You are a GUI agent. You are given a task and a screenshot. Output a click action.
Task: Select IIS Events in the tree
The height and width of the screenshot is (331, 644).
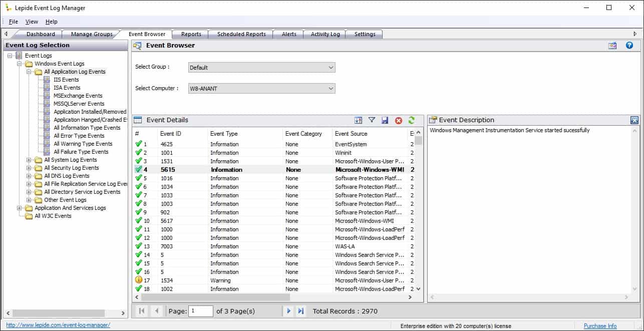tap(66, 80)
